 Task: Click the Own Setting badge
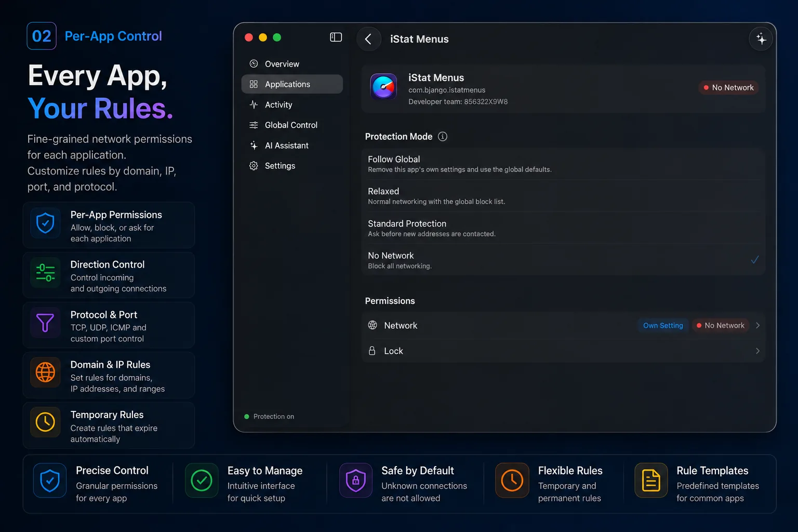tap(663, 326)
